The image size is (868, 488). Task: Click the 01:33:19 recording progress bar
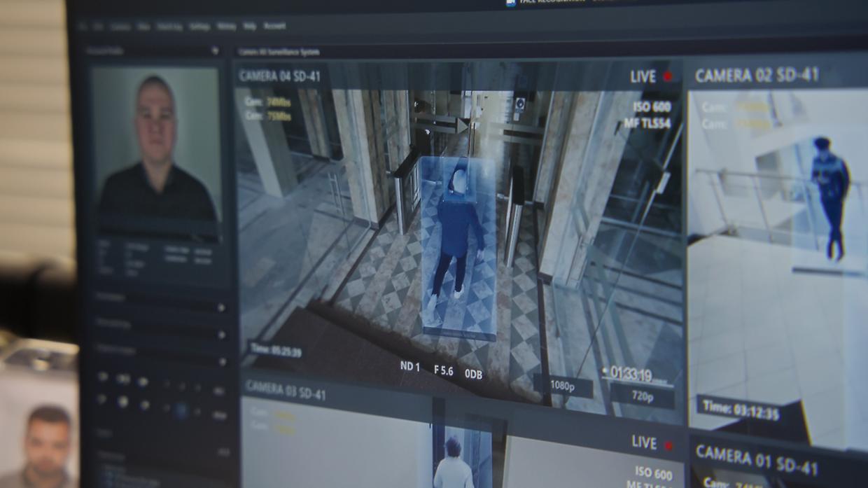click(637, 382)
